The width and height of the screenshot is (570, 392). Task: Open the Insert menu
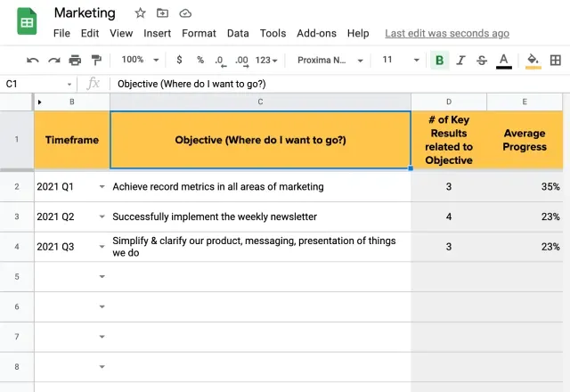click(x=157, y=34)
